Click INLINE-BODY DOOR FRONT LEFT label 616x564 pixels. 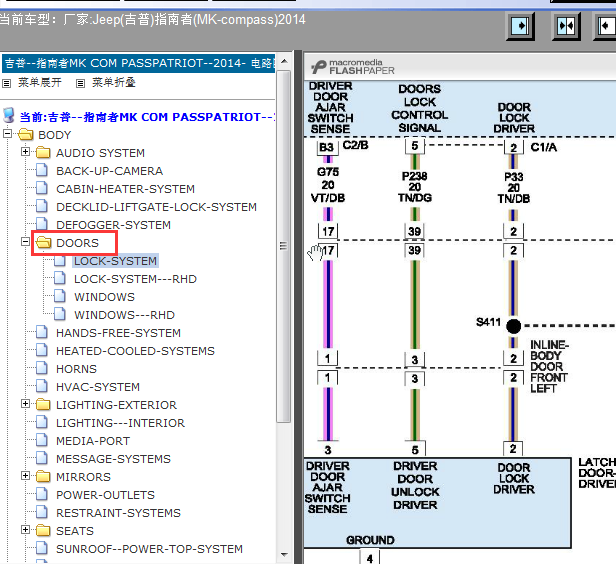[x=549, y=366]
